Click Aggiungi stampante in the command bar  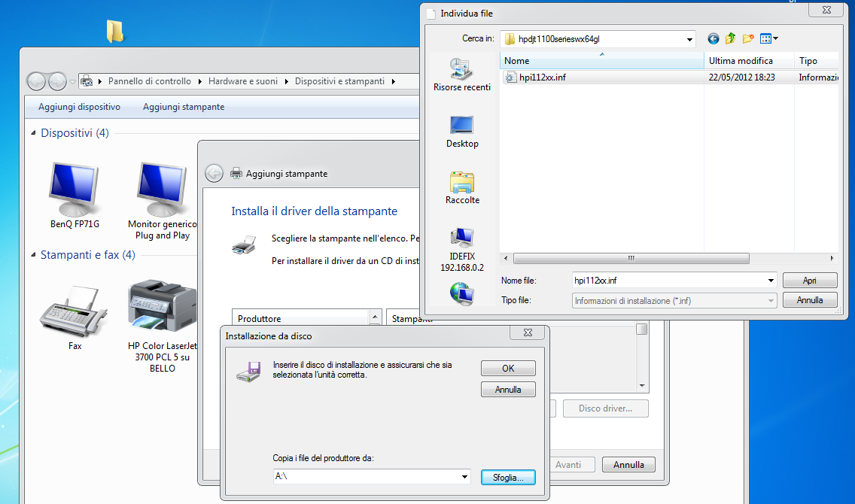(184, 107)
